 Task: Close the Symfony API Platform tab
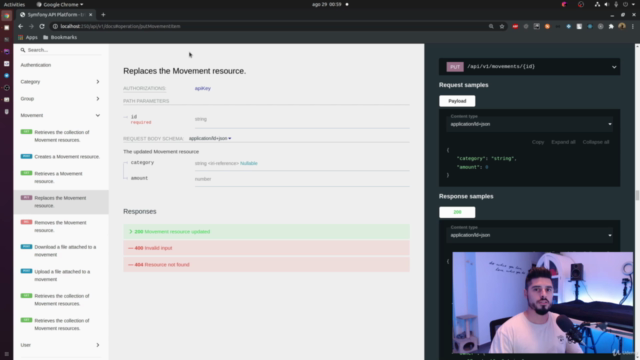91,15
